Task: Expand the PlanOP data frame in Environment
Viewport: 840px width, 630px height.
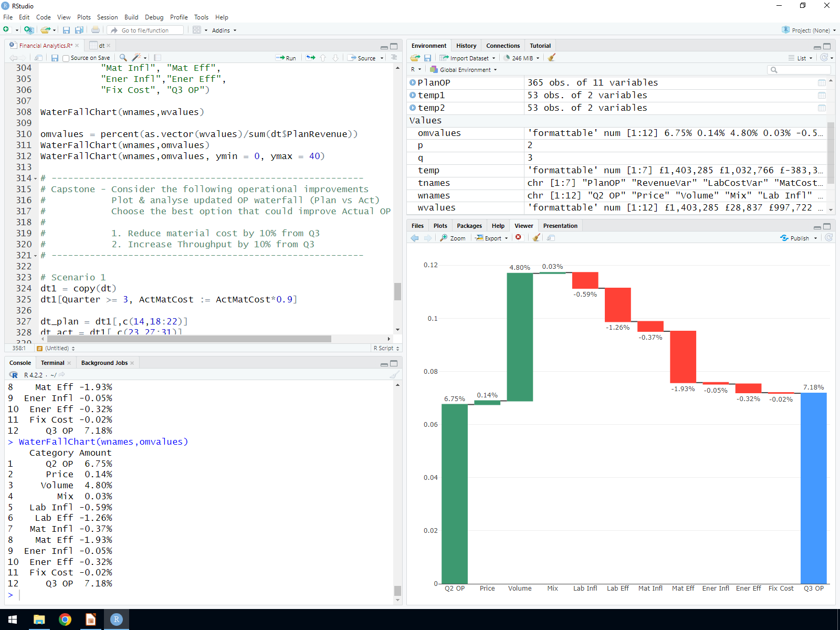Action: 413,82
